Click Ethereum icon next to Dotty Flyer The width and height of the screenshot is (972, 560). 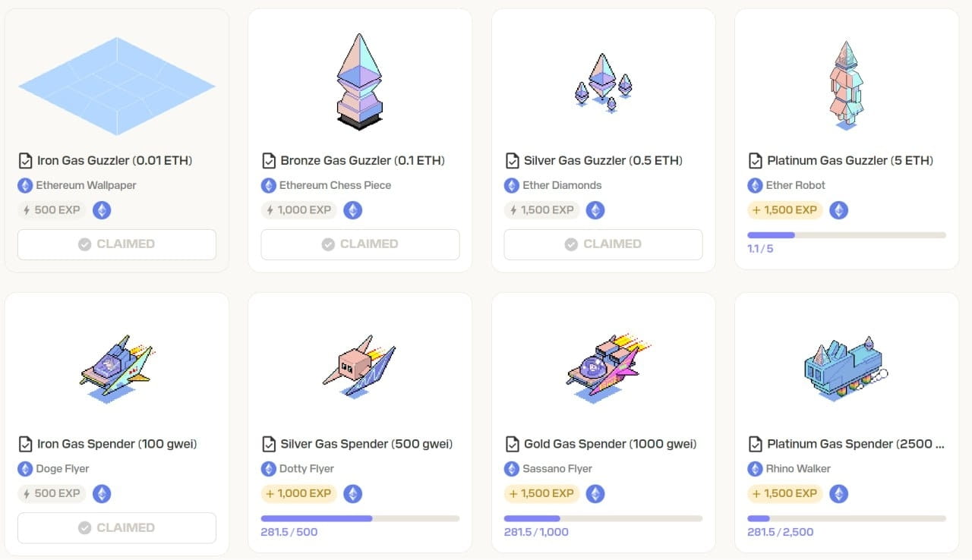(268, 469)
